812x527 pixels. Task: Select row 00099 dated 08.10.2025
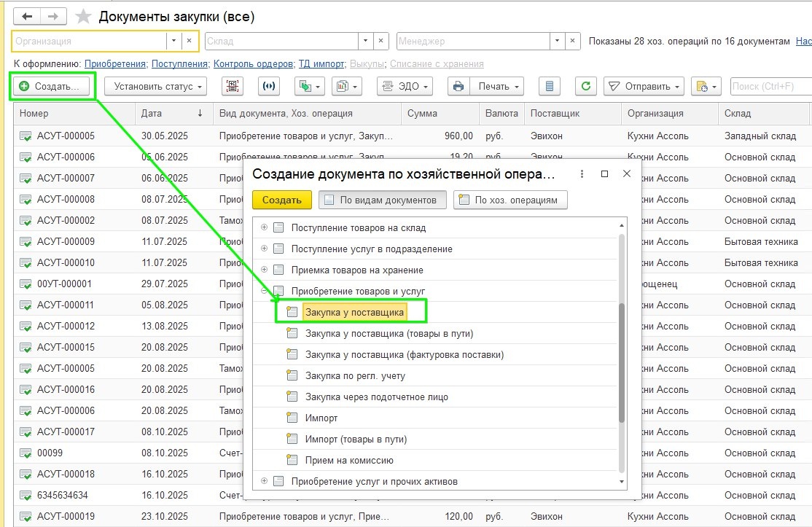pos(128,453)
